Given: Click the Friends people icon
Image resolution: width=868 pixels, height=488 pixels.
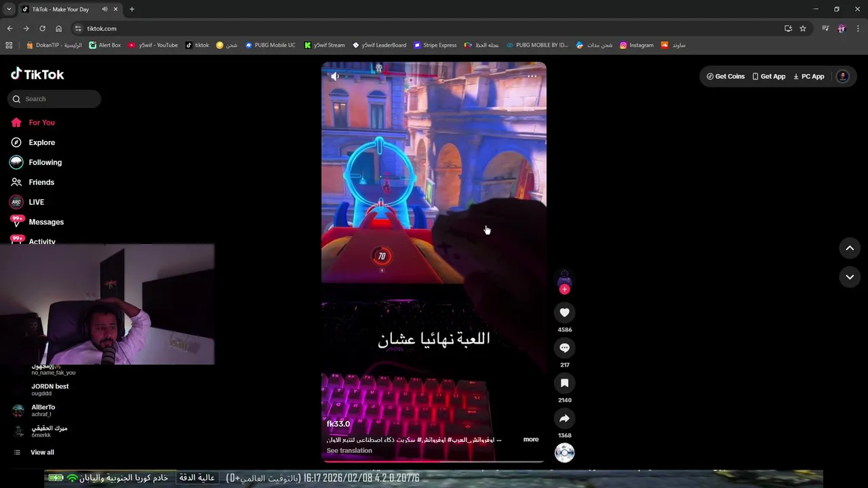Looking at the screenshot, I should click(x=16, y=182).
